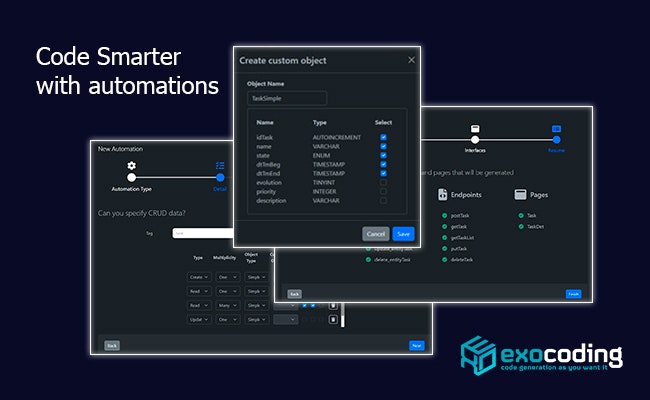
Task: Click green check icon beside getTask
Action: tap(444, 227)
